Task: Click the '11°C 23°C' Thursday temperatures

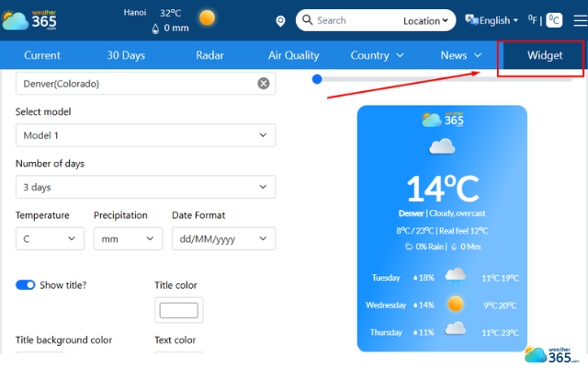Action: click(x=500, y=333)
